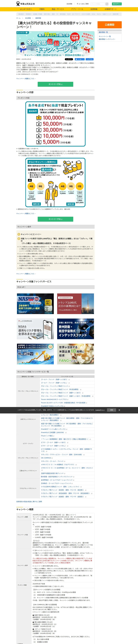Click external-link icon beside iFreeNEXT FANG+インデックス

[64, 406]
